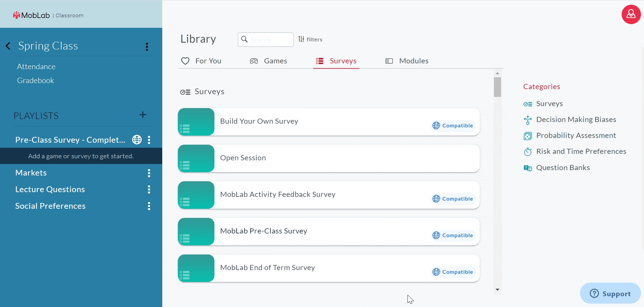Click the Modules tab panel icon

click(x=389, y=61)
